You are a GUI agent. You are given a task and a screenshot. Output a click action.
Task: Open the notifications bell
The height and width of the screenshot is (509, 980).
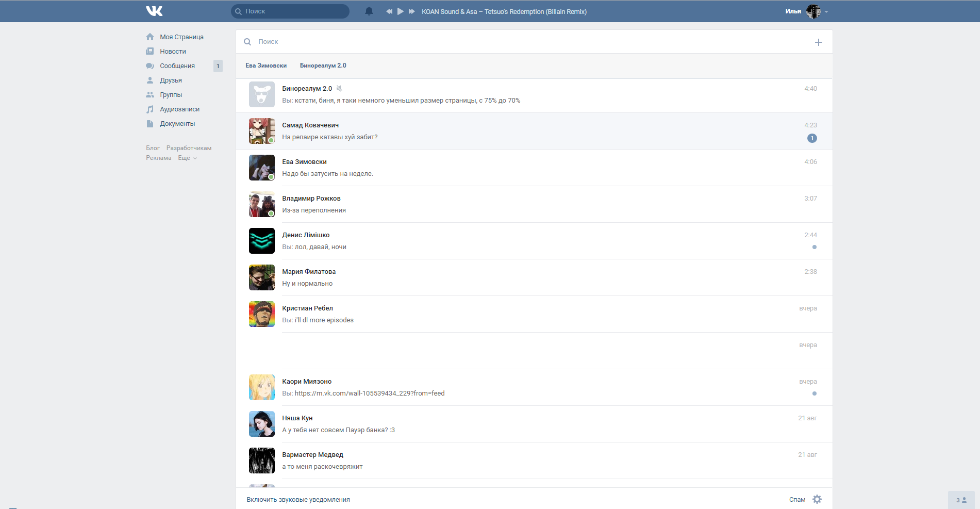[x=369, y=11]
